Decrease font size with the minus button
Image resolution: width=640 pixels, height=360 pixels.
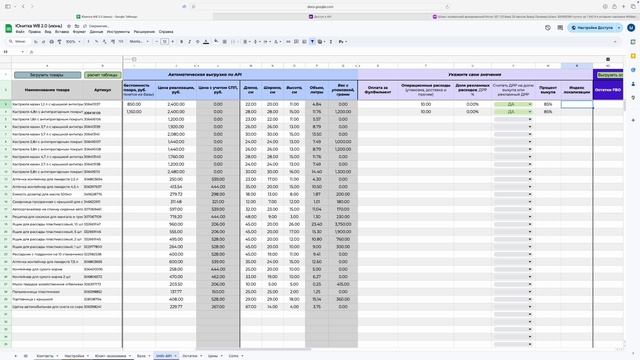click(x=157, y=42)
